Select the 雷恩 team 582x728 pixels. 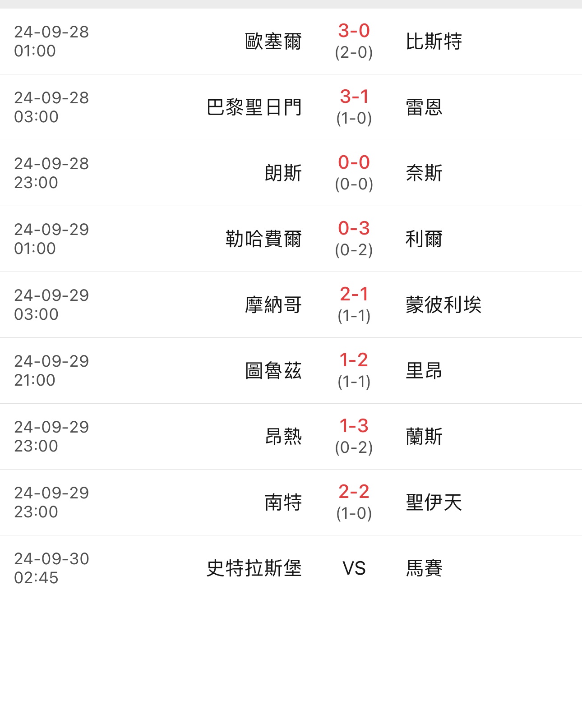click(424, 107)
